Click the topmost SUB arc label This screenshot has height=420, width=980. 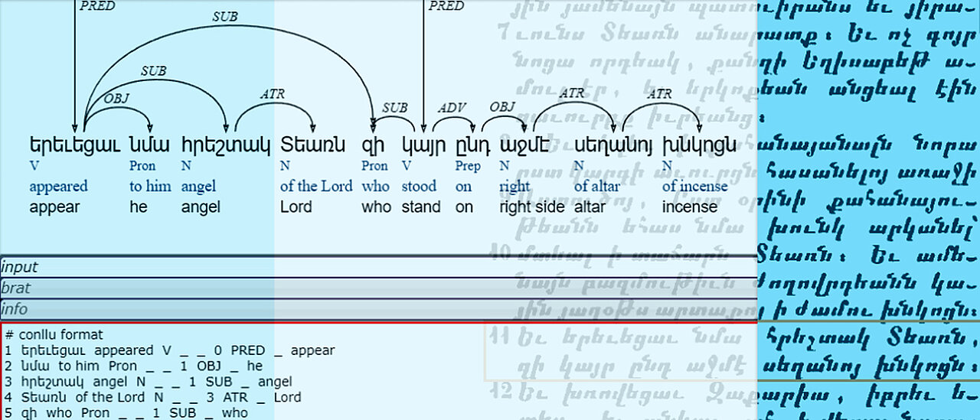tap(224, 16)
